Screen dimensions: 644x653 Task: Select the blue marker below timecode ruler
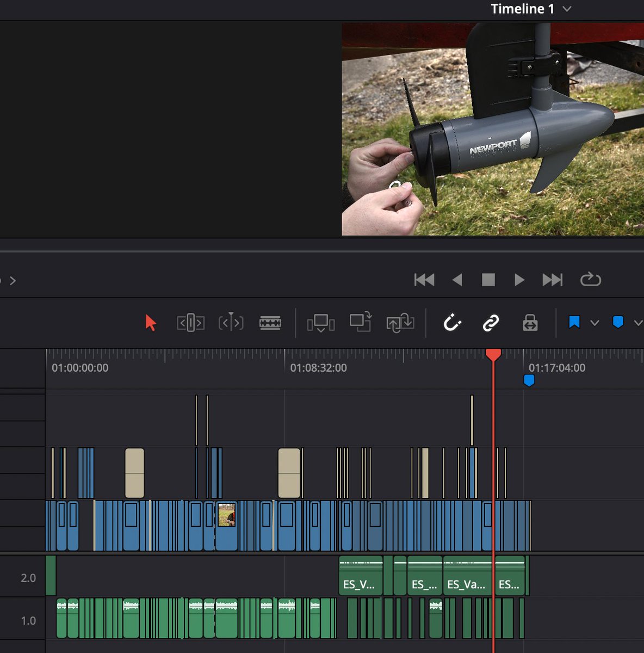529,380
